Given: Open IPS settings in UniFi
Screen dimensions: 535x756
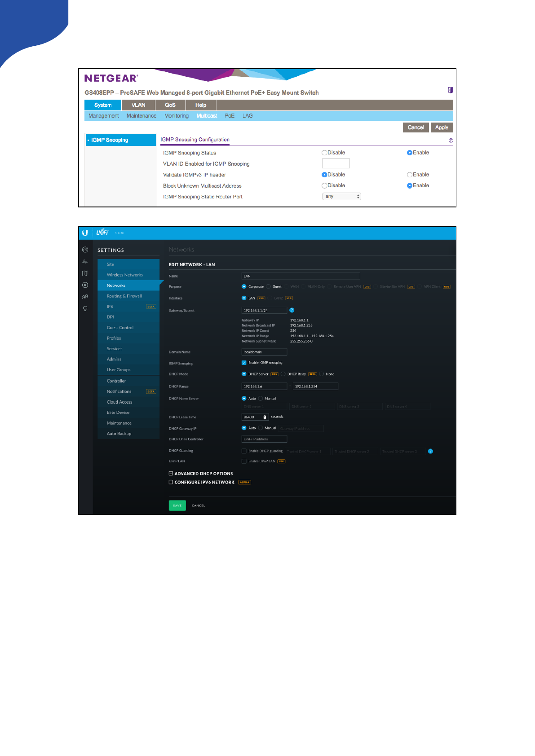Looking at the screenshot, I should (x=128, y=307).
